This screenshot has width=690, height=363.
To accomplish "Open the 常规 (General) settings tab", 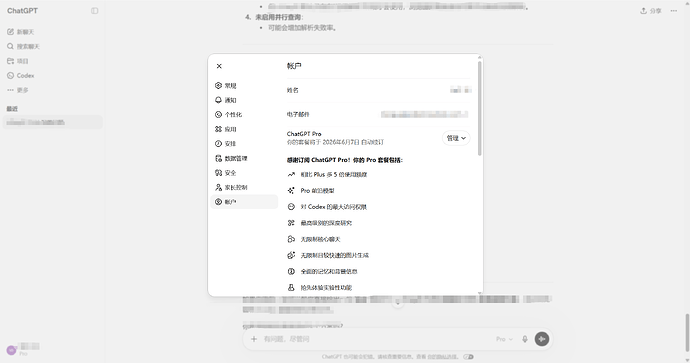I will [244, 85].
